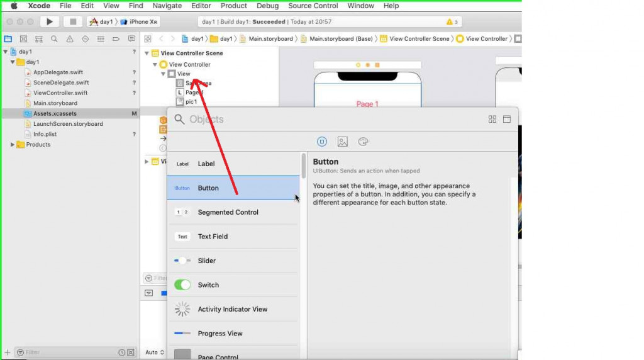
Task: Collapse the View node in outline
Action: (x=163, y=74)
